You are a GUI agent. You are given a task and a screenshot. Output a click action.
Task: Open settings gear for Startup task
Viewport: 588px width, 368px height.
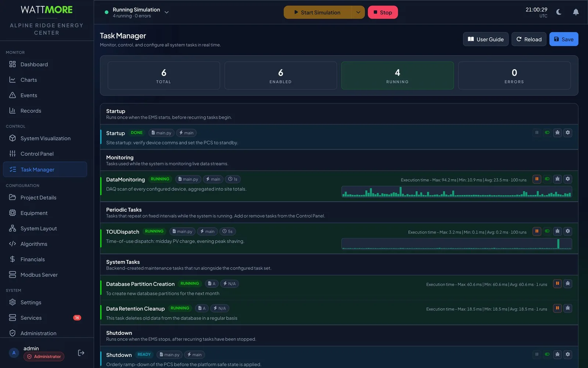coord(567,133)
